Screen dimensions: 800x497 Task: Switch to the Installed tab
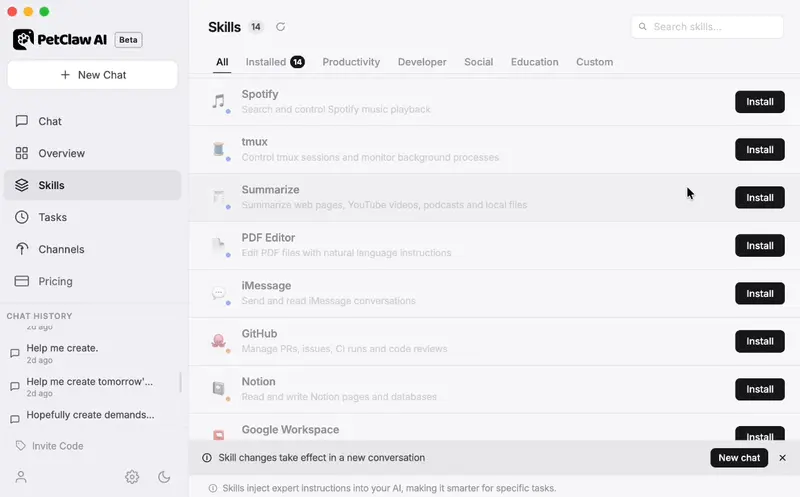point(275,62)
